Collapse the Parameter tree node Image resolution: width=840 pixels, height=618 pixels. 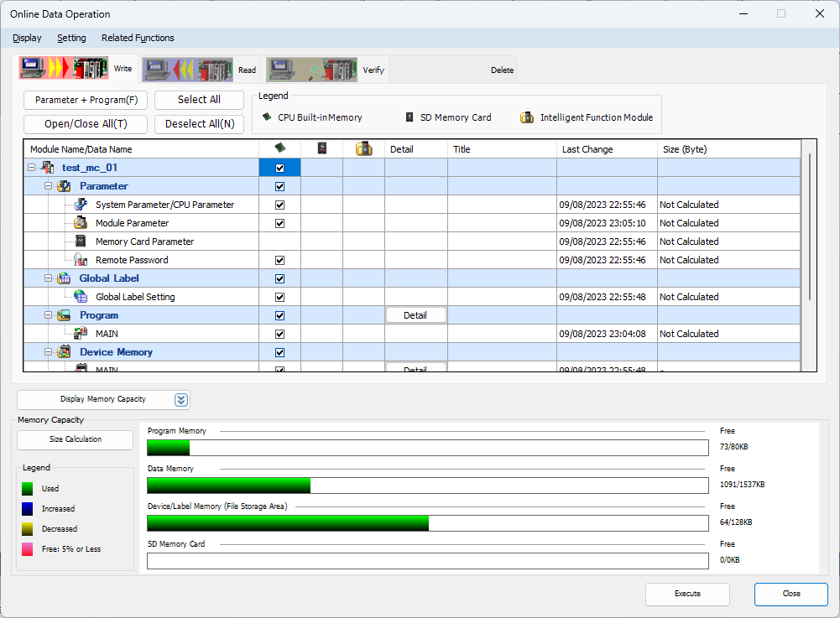[x=49, y=186]
